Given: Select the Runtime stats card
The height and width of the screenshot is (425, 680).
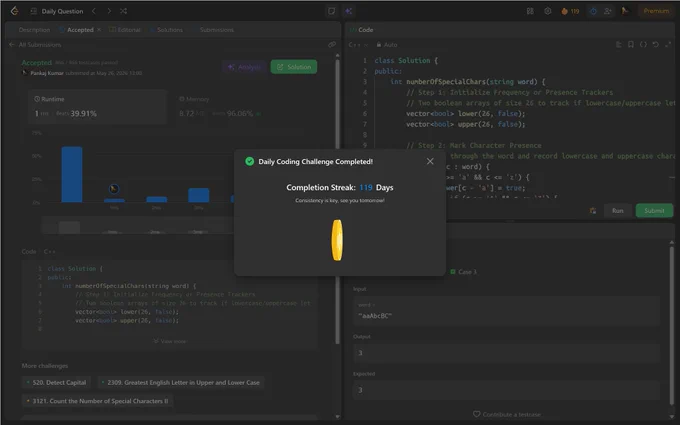Looking at the screenshot, I should pos(98,107).
